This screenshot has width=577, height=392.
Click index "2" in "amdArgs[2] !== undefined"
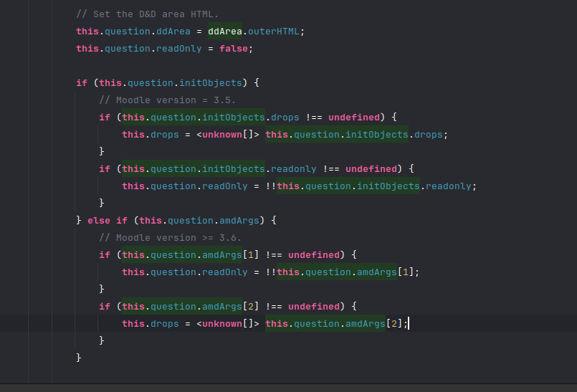251,307
